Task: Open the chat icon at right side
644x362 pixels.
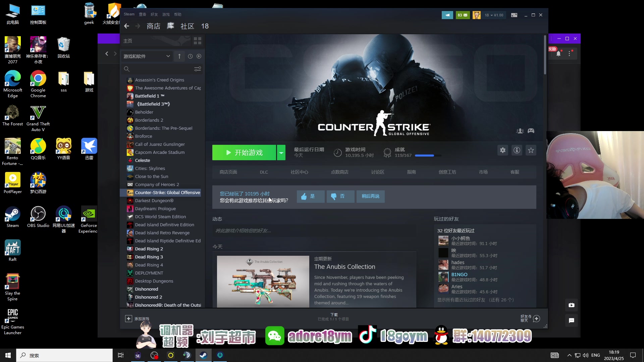Action: (572, 320)
